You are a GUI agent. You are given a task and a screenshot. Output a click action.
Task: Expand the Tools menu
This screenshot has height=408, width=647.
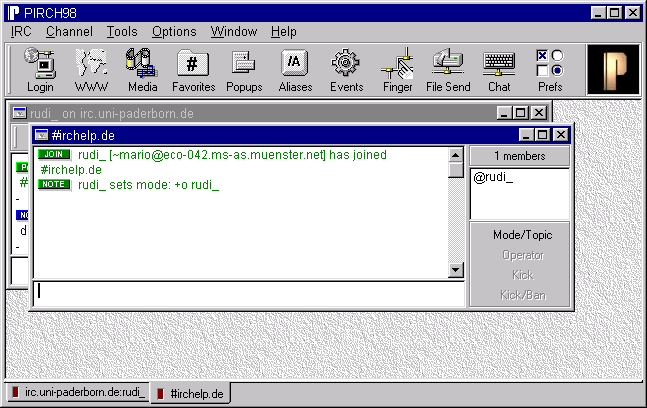(x=122, y=32)
